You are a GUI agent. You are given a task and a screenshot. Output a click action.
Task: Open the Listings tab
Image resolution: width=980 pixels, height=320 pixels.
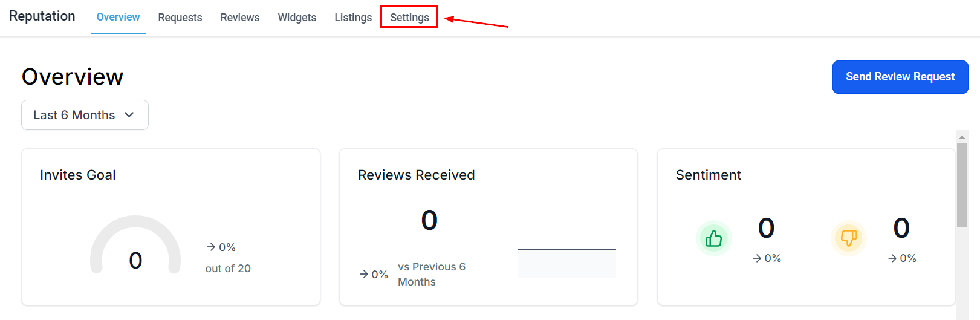353,18
